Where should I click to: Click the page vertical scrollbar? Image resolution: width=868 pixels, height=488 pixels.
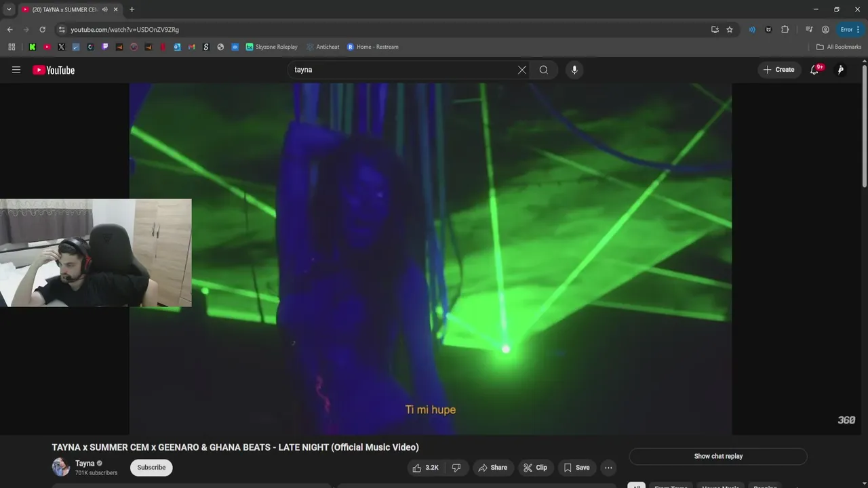tap(864, 125)
